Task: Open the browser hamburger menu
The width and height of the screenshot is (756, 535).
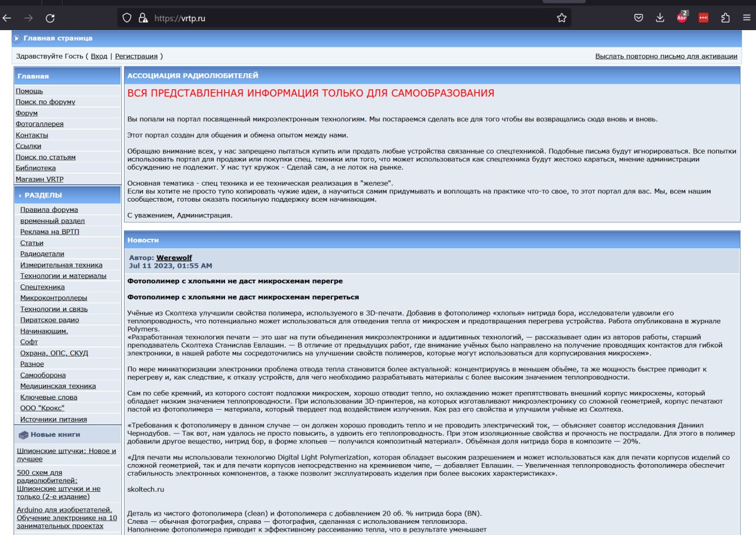Action: pos(747,18)
